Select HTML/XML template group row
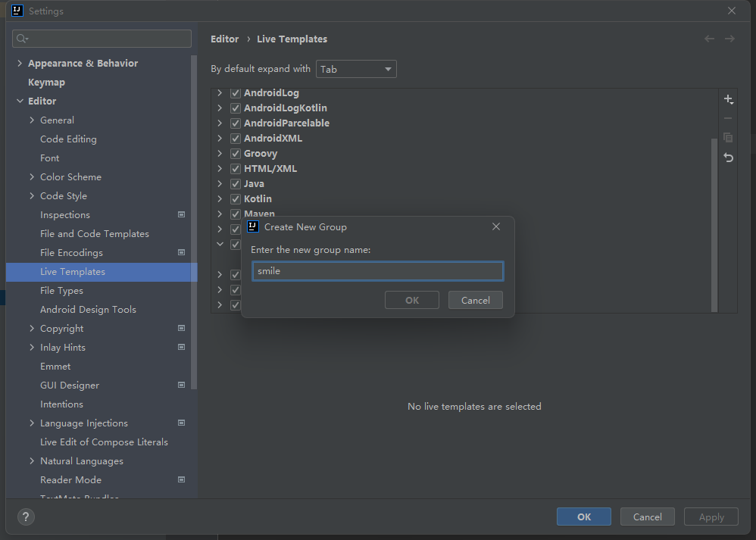 tap(464, 169)
